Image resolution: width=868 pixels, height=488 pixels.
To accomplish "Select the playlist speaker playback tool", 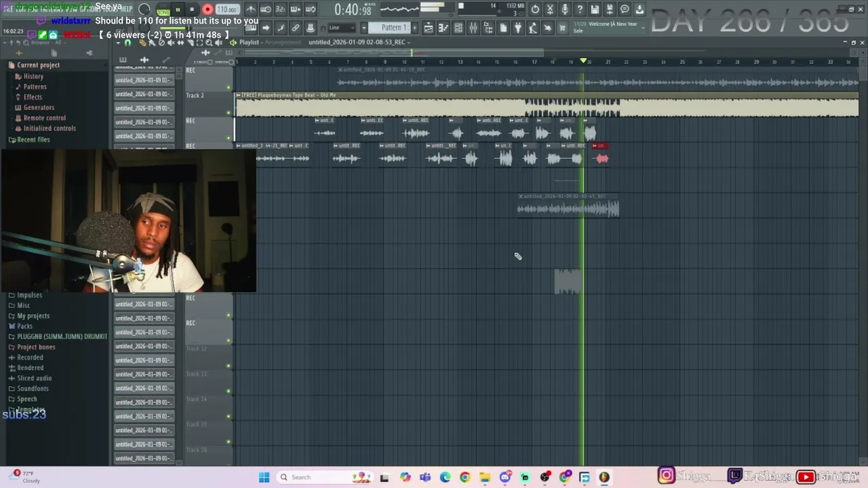I will pyautogui.click(x=218, y=43).
